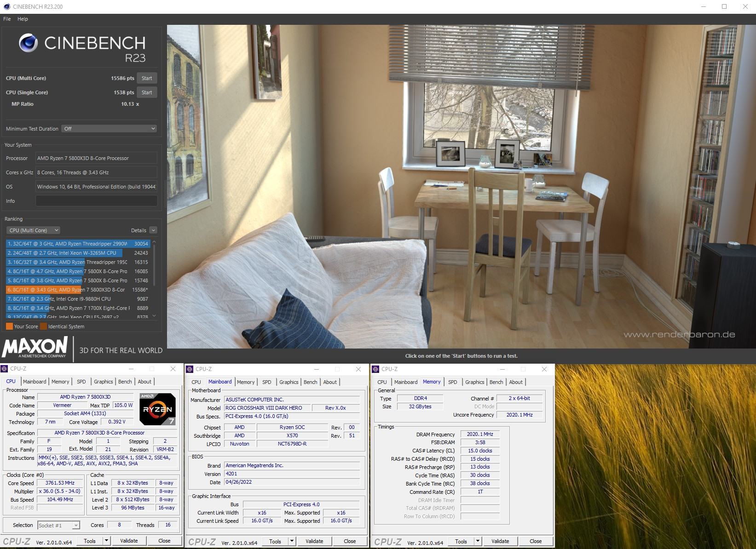Click the CPU-Z icon of the CPU-tab window
Screen dimensions: 756x549
pyautogui.click(x=5, y=369)
